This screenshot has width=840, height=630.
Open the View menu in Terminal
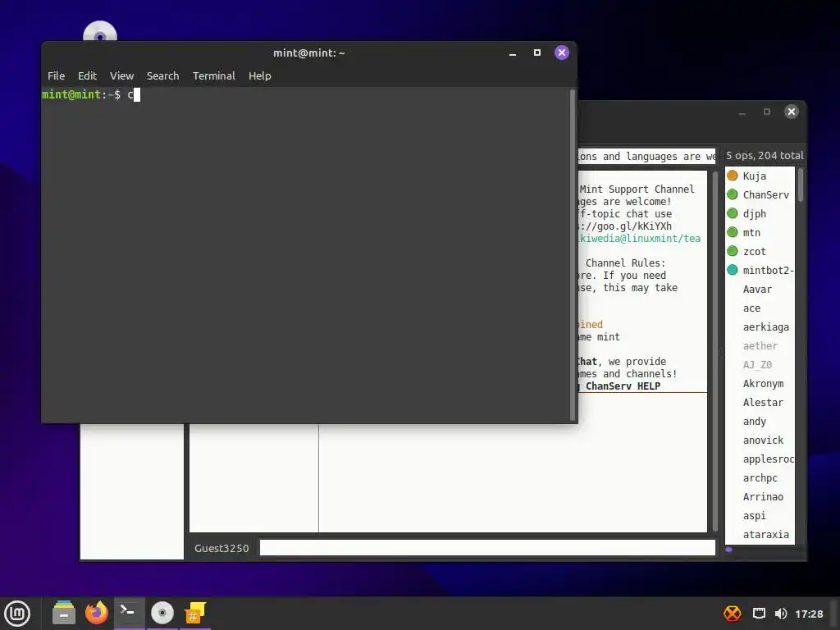pyautogui.click(x=121, y=76)
